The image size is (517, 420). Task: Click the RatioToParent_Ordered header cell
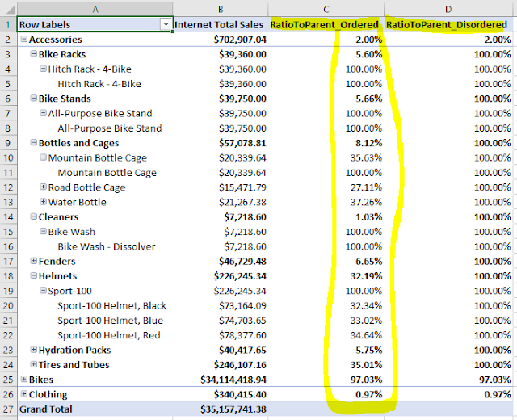pos(326,25)
